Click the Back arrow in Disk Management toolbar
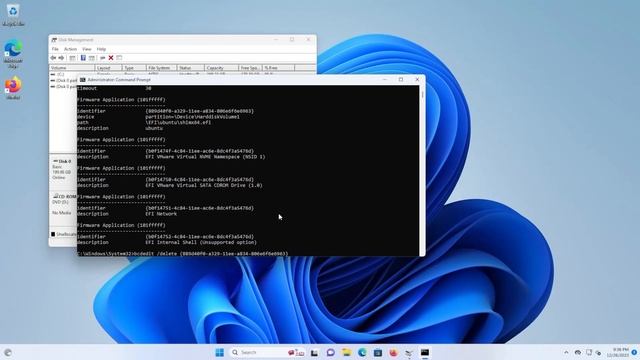This screenshot has height=360, width=640. click(x=53, y=58)
